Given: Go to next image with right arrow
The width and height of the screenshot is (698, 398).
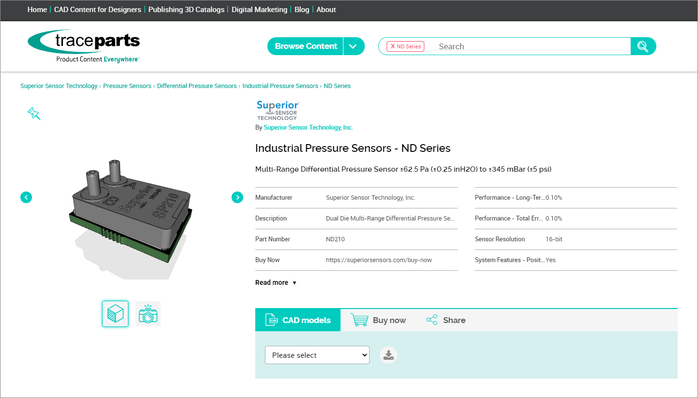Looking at the screenshot, I should pos(237,197).
